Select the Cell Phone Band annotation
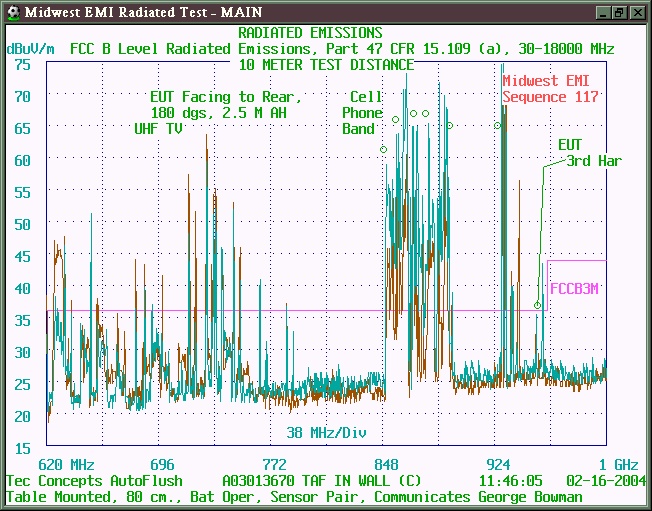652x511 pixels. point(362,113)
